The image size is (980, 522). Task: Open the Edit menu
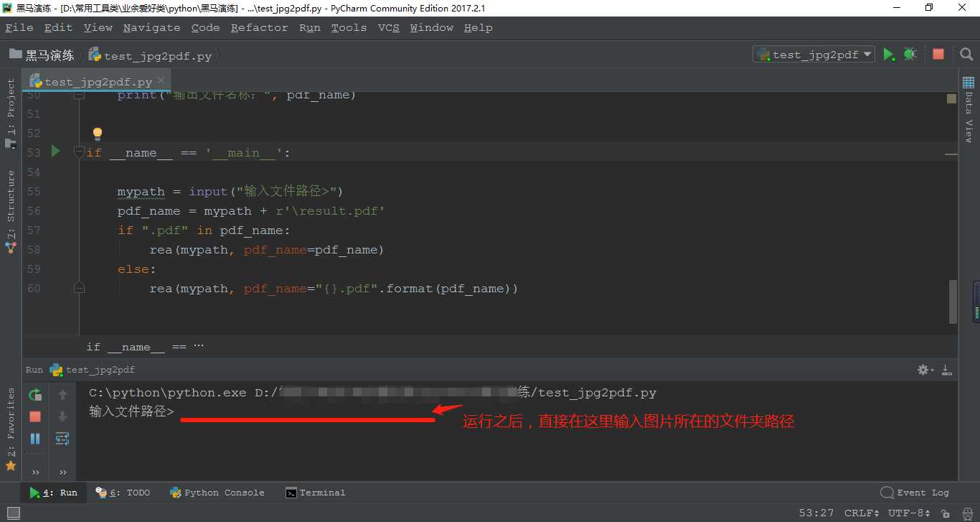(58, 27)
